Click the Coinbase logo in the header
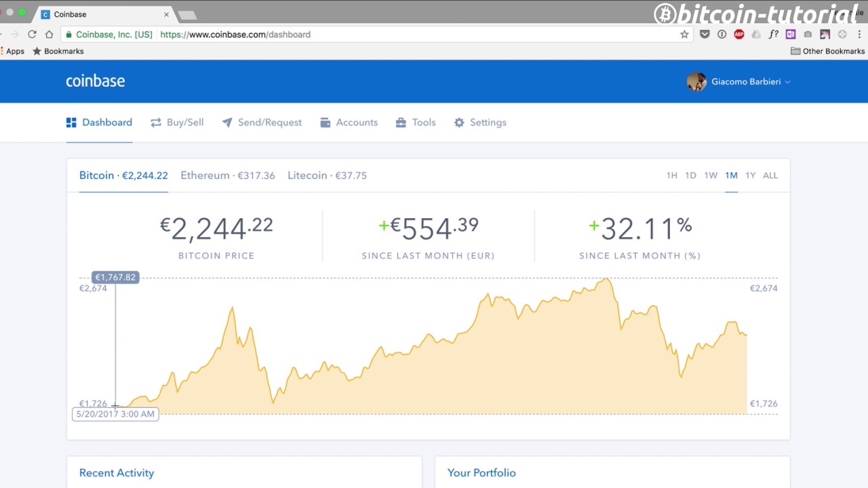This screenshot has height=488, width=868. coord(95,81)
